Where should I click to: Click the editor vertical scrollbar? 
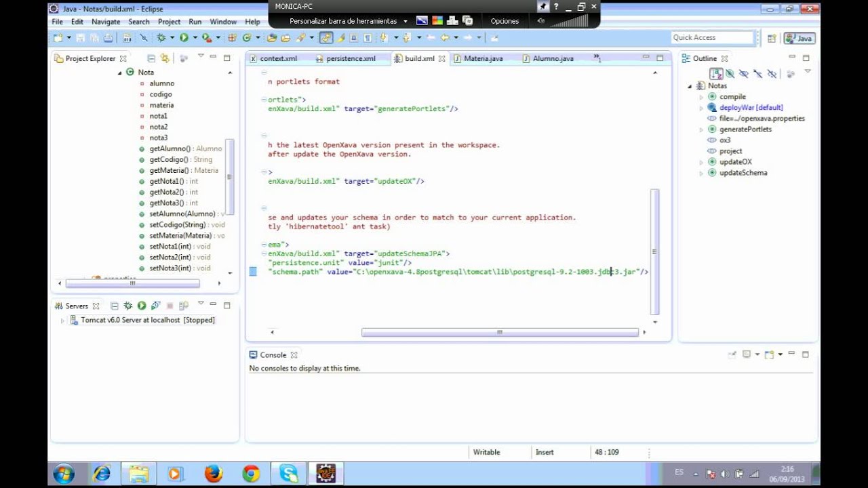tap(654, 251)
